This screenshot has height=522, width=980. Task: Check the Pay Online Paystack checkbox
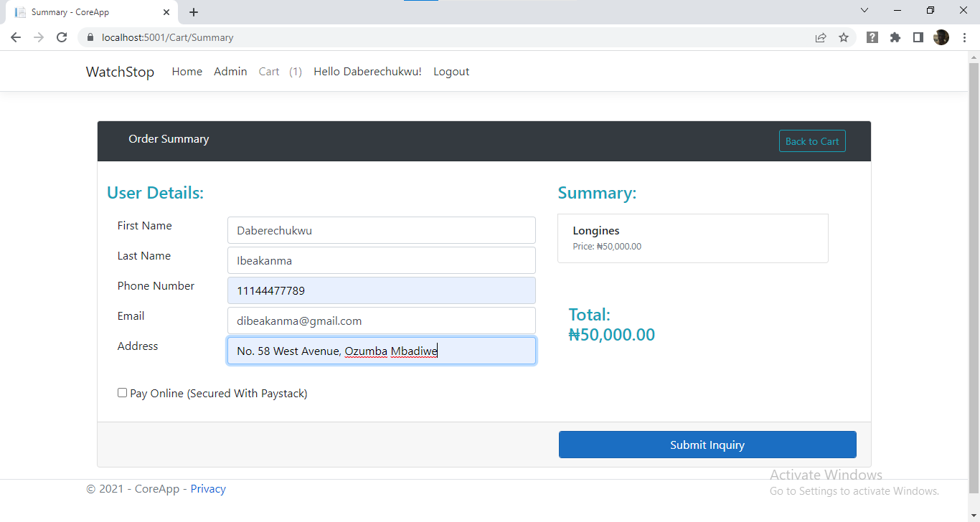pyautogui.click(x=122, y=393)
